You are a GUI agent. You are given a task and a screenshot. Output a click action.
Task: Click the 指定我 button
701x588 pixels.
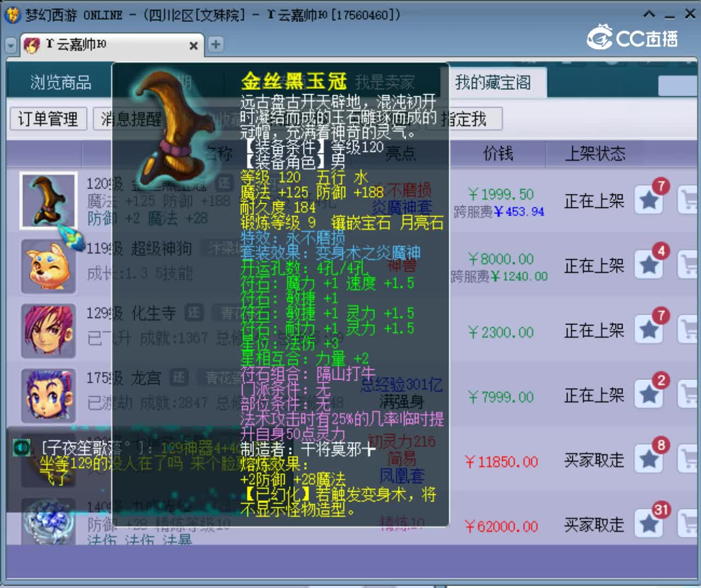(466, 119)
